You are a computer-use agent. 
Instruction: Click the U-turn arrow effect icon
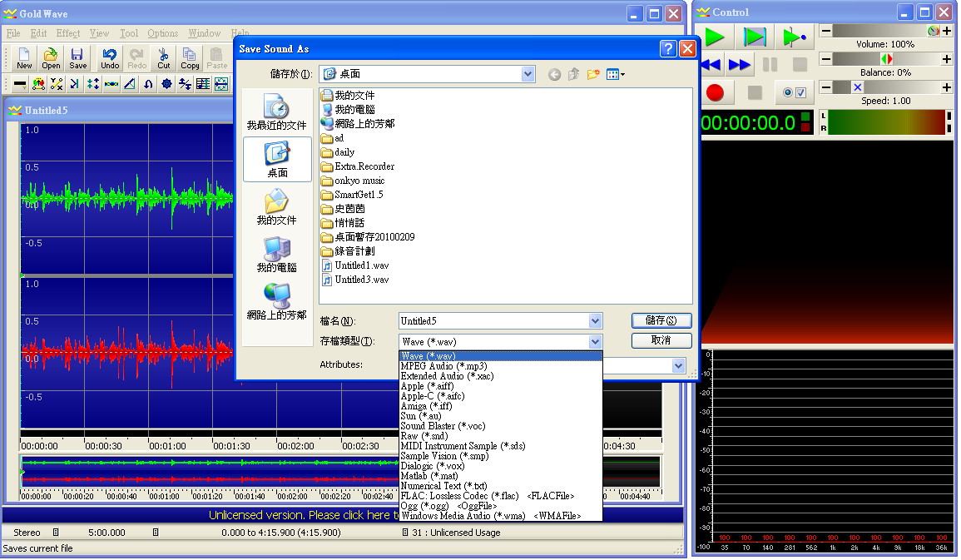click(148, 84)
